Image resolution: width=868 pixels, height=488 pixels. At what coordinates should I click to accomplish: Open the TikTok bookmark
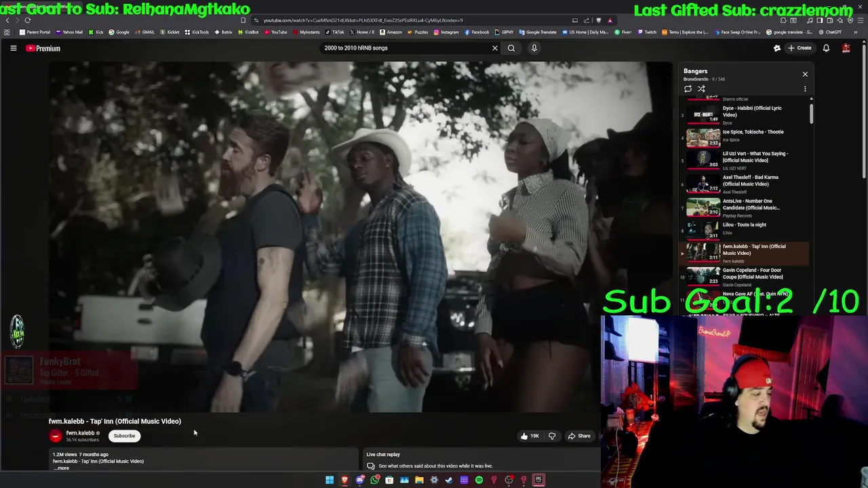tap(335, 32)
